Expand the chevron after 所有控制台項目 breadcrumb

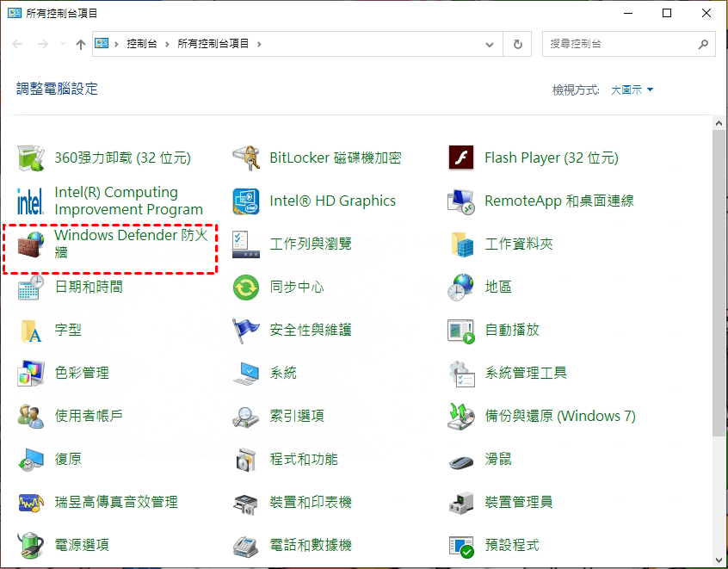pos(259,44)
